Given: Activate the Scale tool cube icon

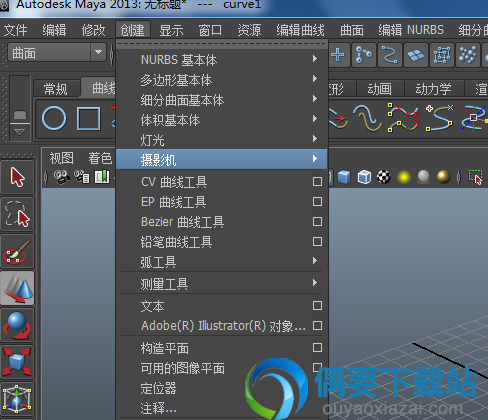Looking at the screenshot, I should [x=17, y=362].
